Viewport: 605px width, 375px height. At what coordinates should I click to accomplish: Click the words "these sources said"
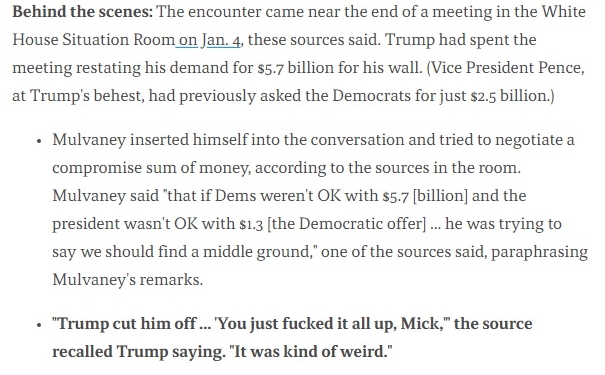314,40
